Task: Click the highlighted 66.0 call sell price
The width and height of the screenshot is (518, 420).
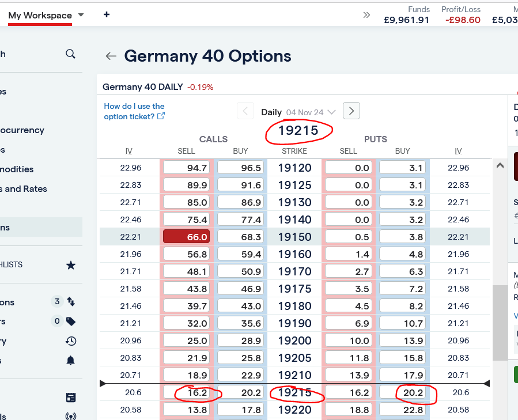Action: click(186, 237)
